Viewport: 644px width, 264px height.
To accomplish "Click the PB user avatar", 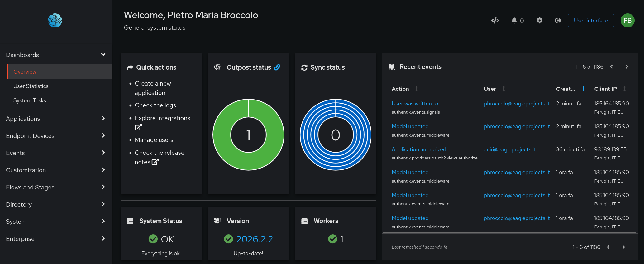I will tap(627, 21).
